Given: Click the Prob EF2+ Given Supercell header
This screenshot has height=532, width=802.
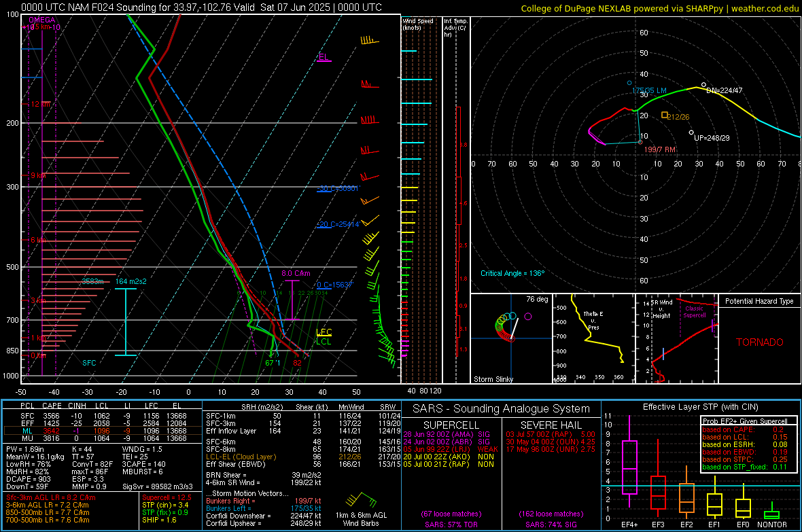Looking at the screenshot, I should click(x=745, y=421).
